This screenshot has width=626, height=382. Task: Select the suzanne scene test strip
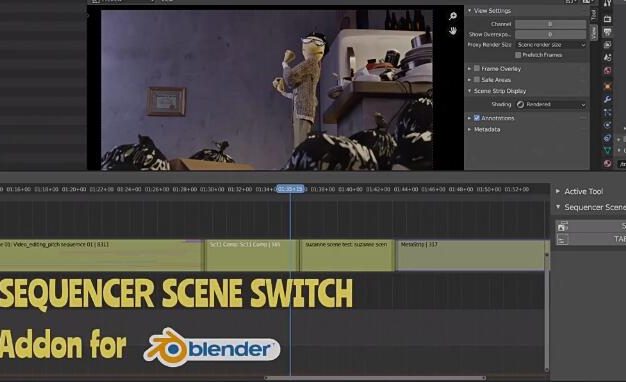[347, 255]
